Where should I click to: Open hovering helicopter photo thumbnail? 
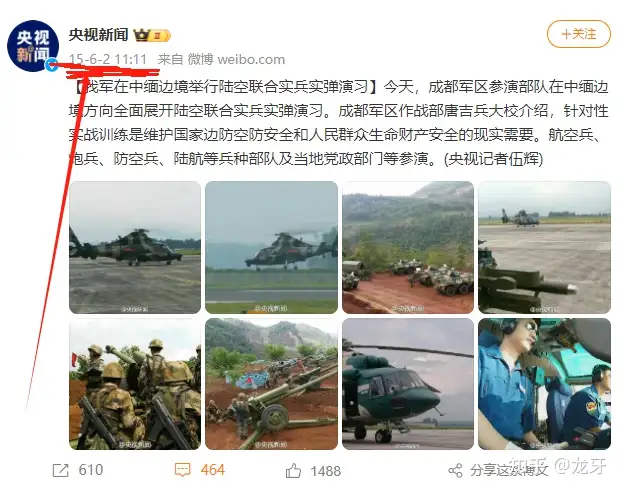(271, 247)
